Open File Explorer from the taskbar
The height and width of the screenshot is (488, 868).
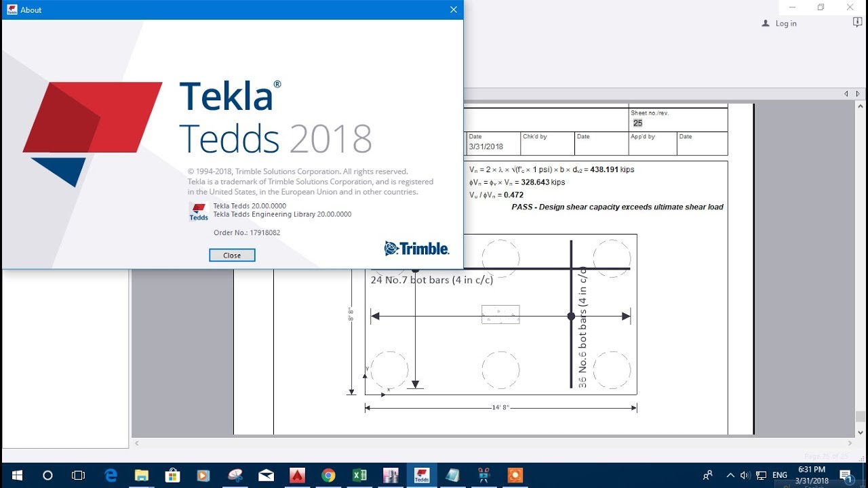(141, 475)
